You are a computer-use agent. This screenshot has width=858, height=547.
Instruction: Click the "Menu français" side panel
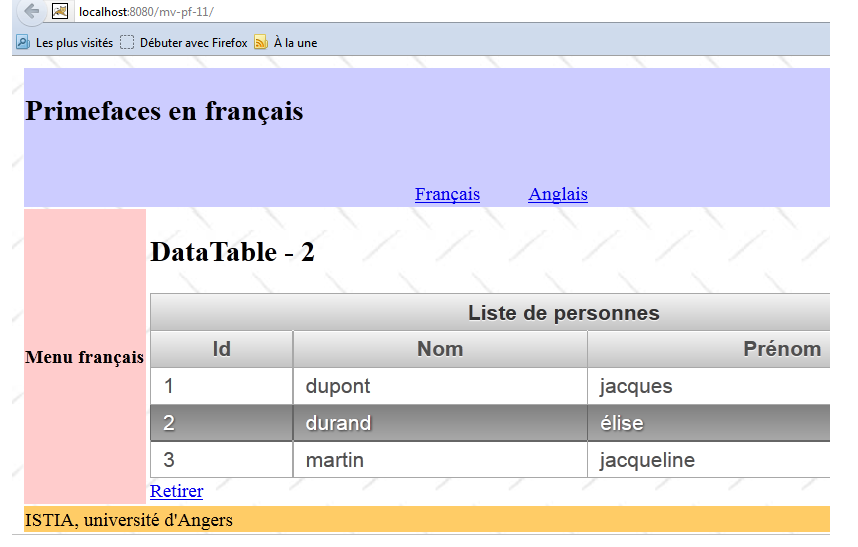[x=85, y=357]
